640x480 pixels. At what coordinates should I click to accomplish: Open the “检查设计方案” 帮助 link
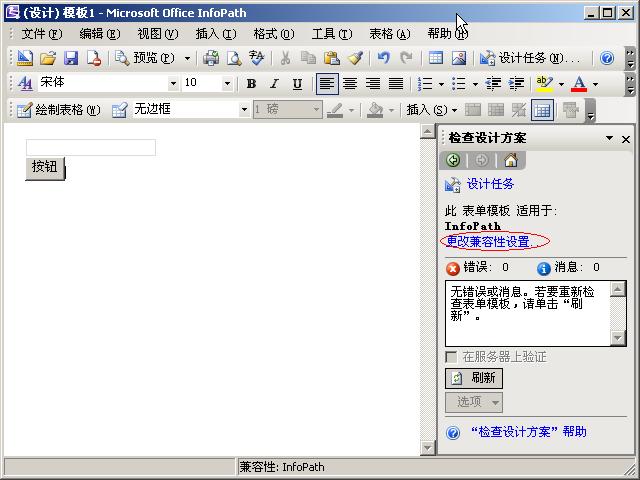[x=528, y=432]
